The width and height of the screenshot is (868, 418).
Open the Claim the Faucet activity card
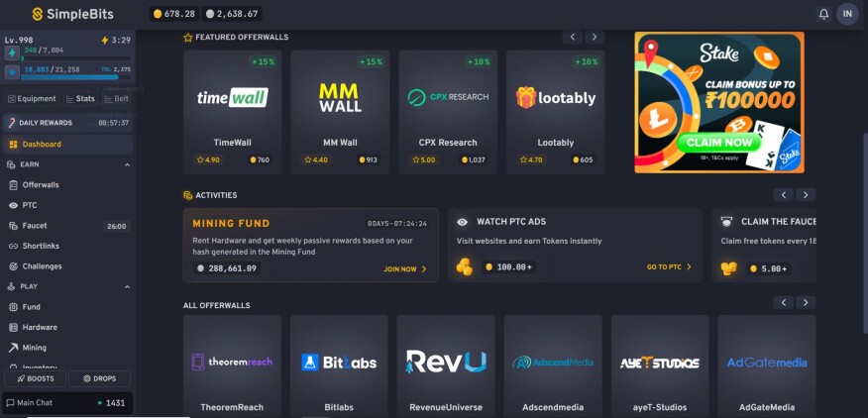coord(763,246)
